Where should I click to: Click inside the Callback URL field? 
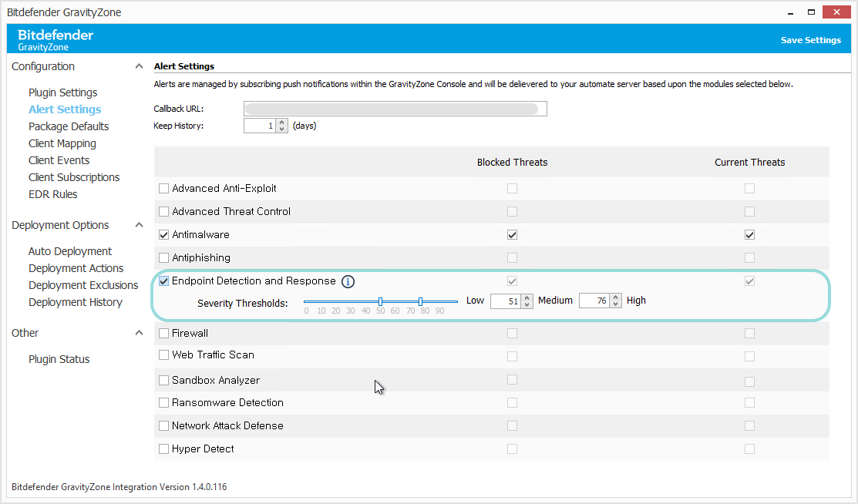395,108
